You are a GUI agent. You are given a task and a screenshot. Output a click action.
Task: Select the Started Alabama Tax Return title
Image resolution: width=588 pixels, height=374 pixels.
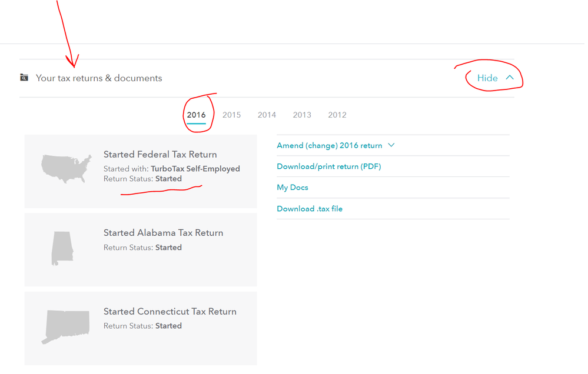[x=163, y=233]
